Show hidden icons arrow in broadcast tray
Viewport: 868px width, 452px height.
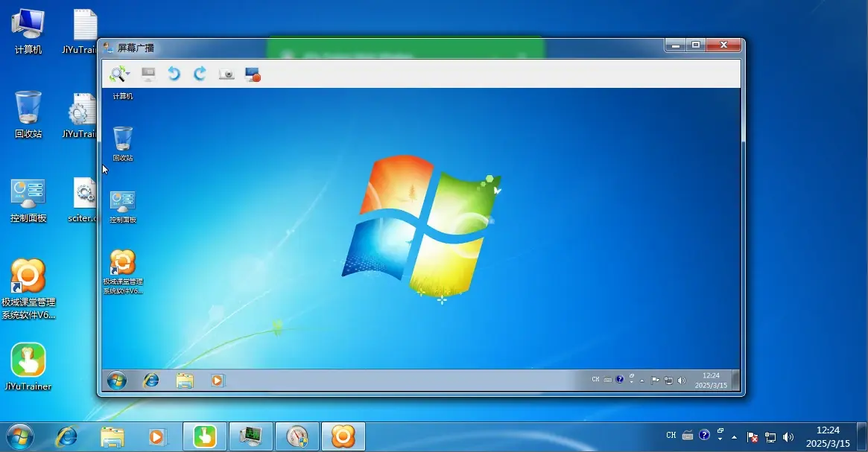(642, 381)
